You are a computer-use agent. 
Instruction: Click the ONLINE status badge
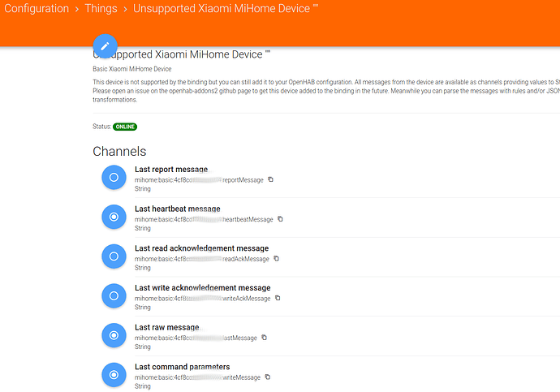(125, 127)
